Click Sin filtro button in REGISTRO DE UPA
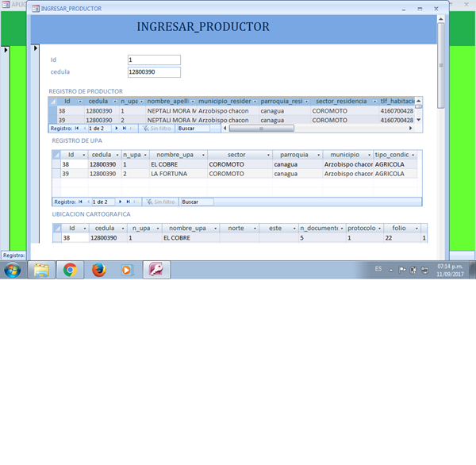The image size is (476, 465). point(160,202)
